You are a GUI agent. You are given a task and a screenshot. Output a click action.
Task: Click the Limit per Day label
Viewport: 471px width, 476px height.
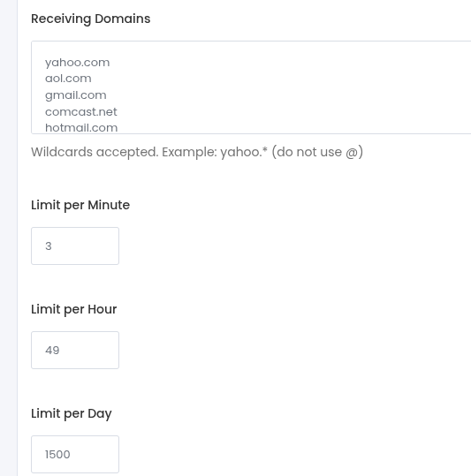click(71, 414)
